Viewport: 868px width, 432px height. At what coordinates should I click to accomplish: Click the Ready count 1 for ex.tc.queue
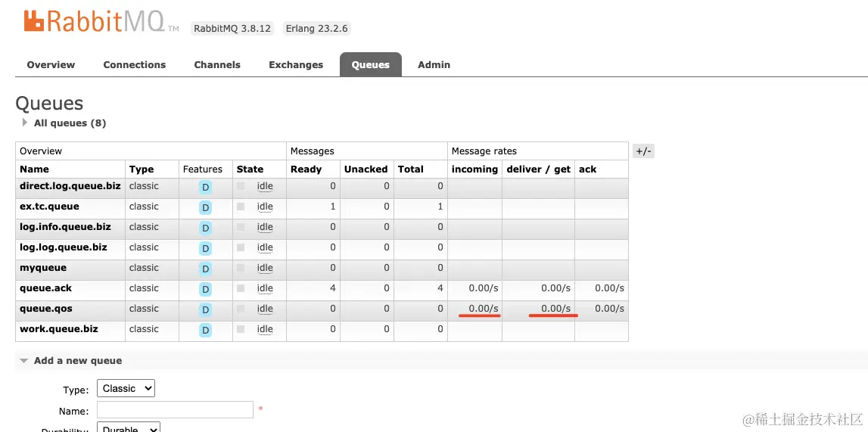click(333, 207)
